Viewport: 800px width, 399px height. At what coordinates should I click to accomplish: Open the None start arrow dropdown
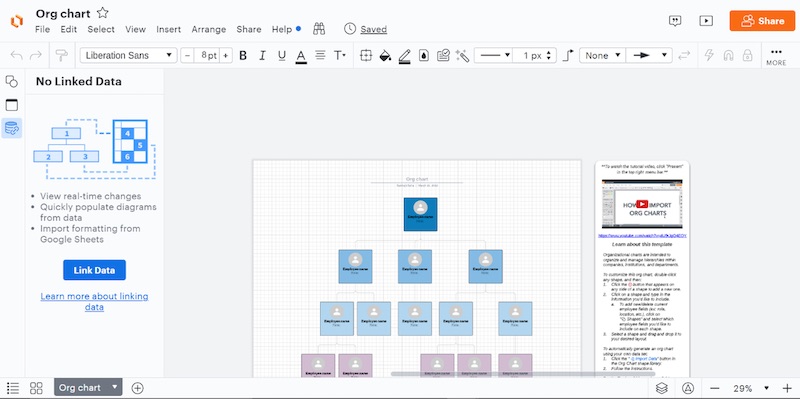pos(603,56)
